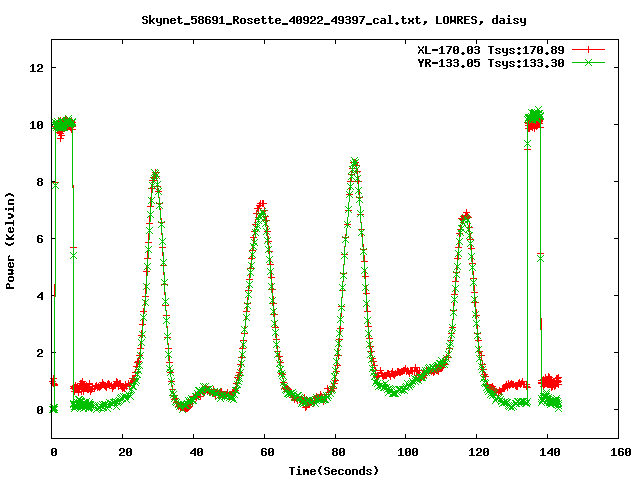The image size is (640, 480).
Task: Click x-axis tick label 80
Action: (338, 452)
